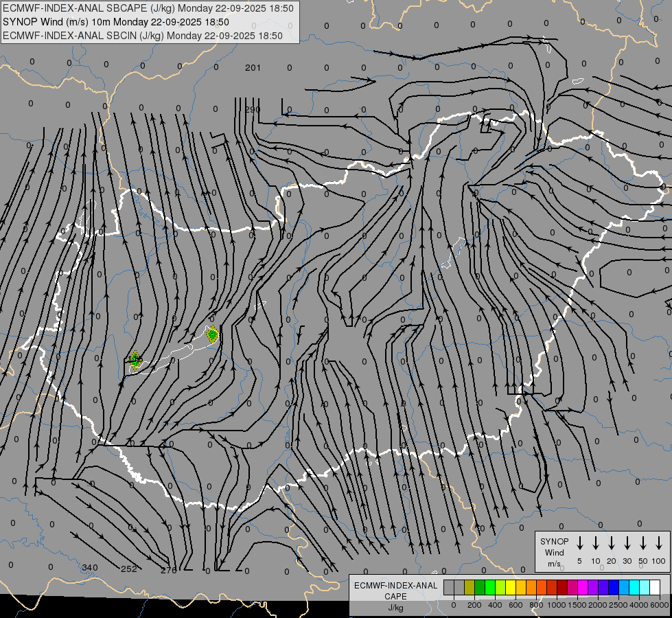
Task: Click the map value 290
Action: click(x=253, y=109)
